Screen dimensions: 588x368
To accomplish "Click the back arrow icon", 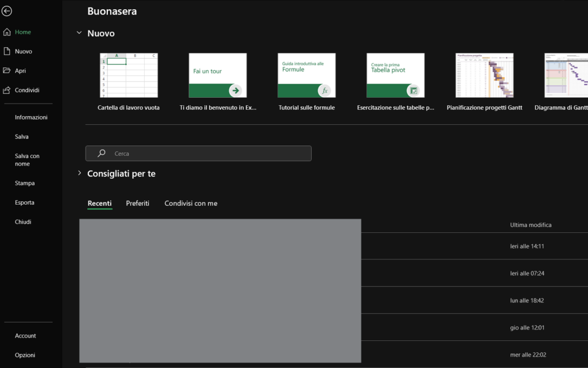I will (7, 11).
